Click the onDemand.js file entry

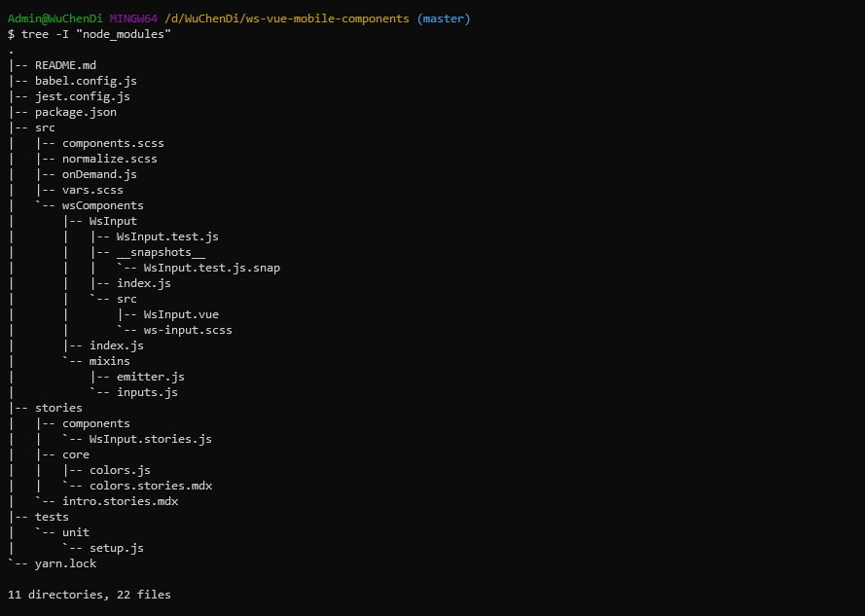point(99,174)
